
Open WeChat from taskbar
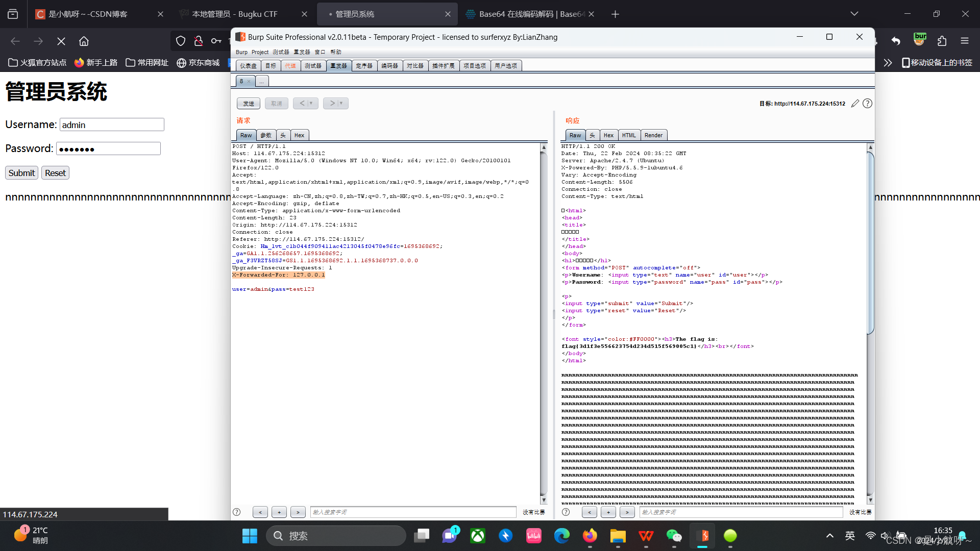[674, 536]
